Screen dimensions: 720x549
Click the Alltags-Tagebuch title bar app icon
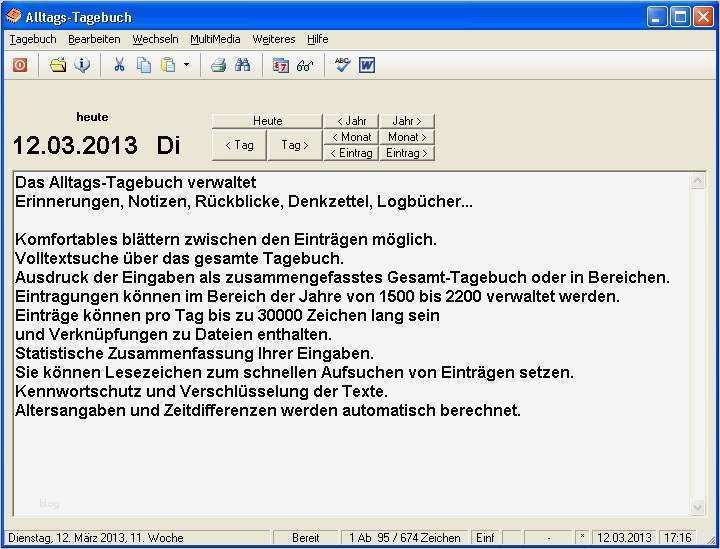[x=14, y=17]
